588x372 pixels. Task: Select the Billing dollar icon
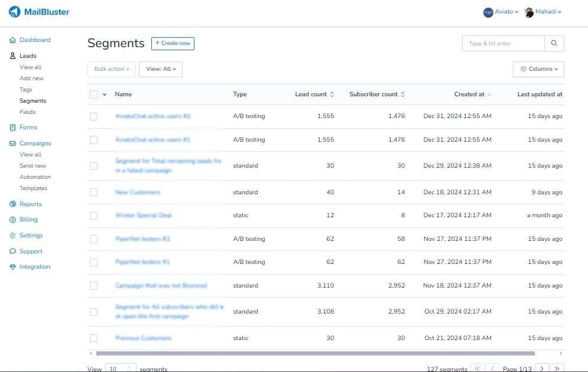point(12,220)
